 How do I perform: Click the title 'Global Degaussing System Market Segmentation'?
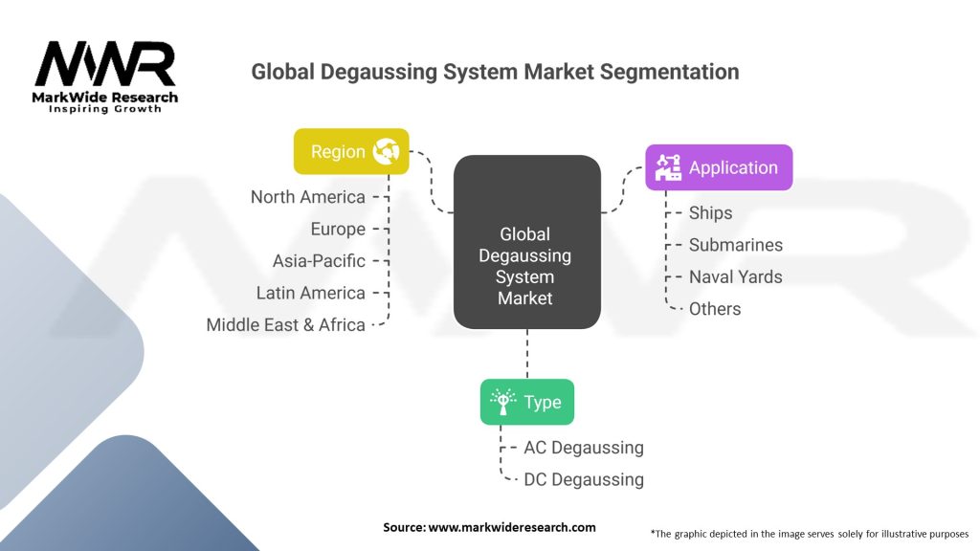point(495,72)
